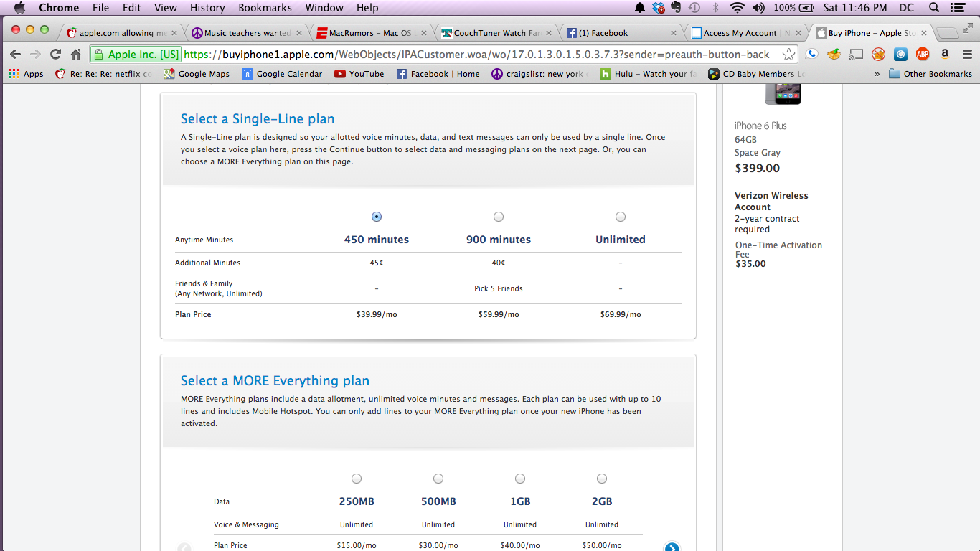Viewport: 980px width, 551px height.
Task: Choose the 1GB data plan radio button
Action: (520, 479)
